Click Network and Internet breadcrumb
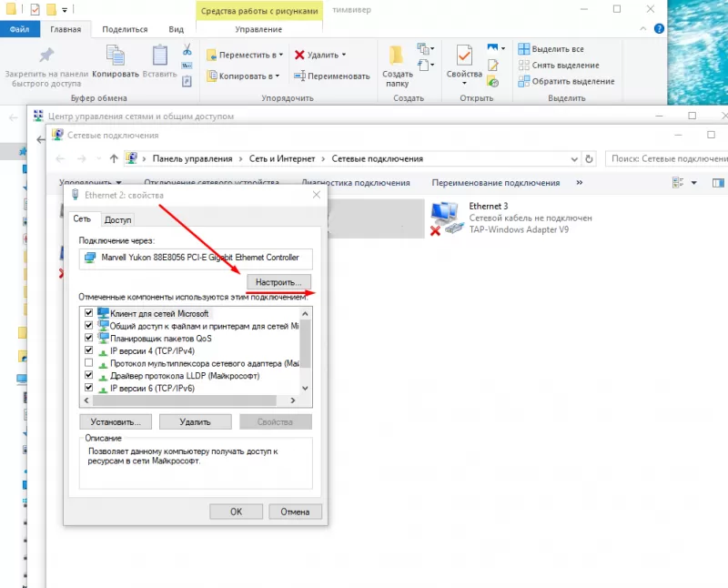The height and width of the screenshot is (588, 728). 282,159
